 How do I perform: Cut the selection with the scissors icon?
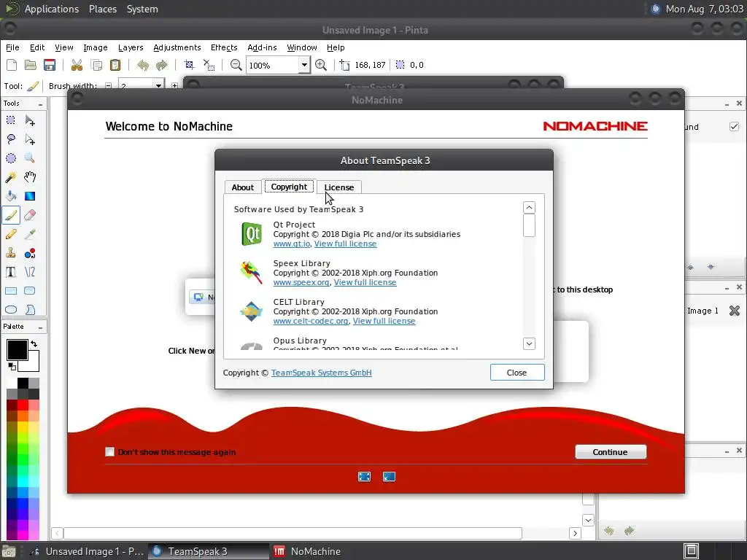77,65
